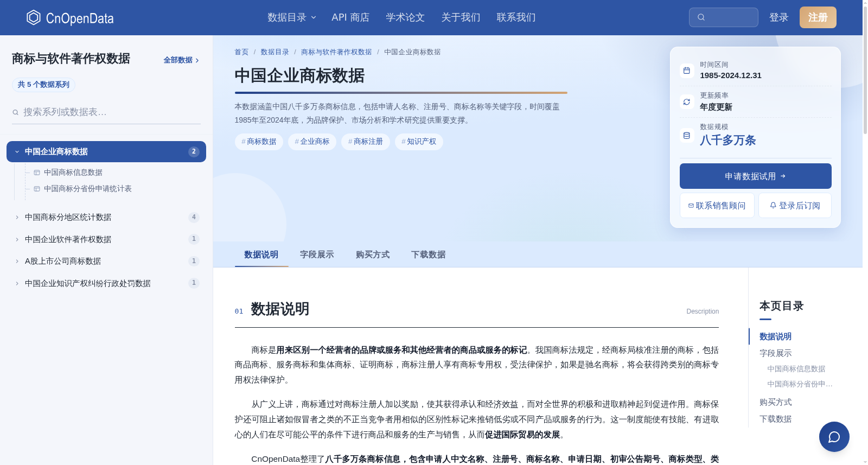Screen dimensions: 868x465
Task: Expand 中国企业知识产权纠纷行政处罚数据 series
Action: click(x=106, y=283)
